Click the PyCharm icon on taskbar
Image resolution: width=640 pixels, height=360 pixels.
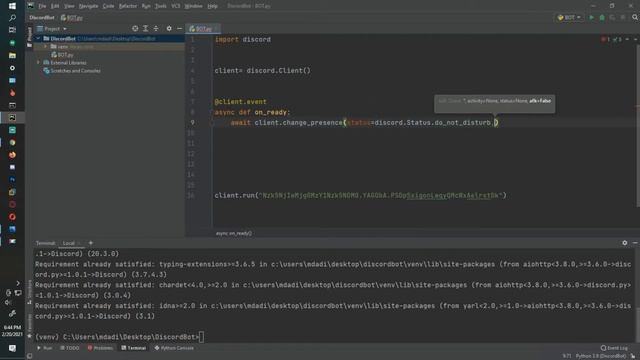pyautogui.click(x=12, y=118)
